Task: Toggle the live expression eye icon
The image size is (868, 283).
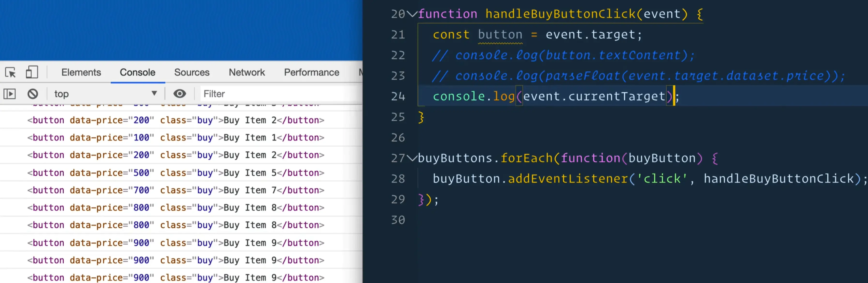Action: [180, 94]
